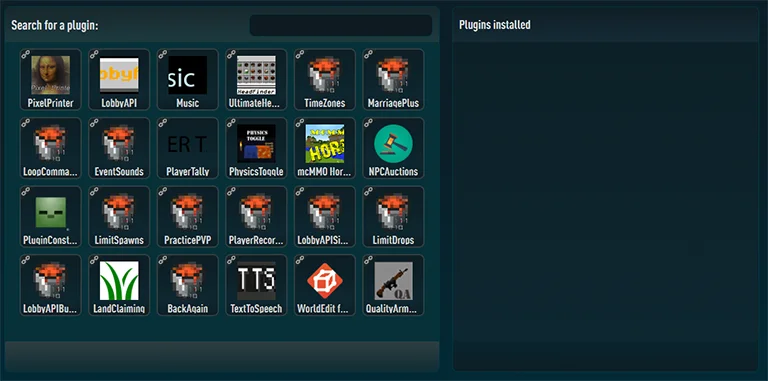Screen dimensions: 768x381
Task: Select the PixelPrinter plugin icon
Action: 50,75
